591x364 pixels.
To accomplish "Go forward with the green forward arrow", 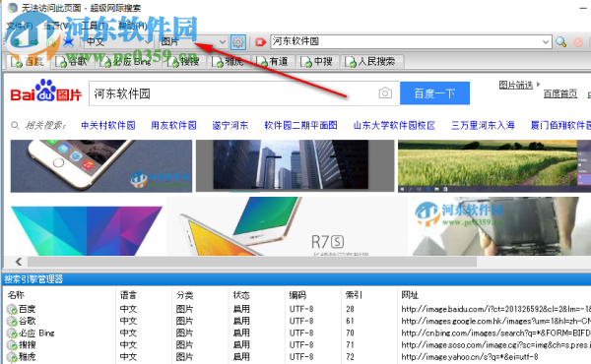I will (x=33, y=41).
